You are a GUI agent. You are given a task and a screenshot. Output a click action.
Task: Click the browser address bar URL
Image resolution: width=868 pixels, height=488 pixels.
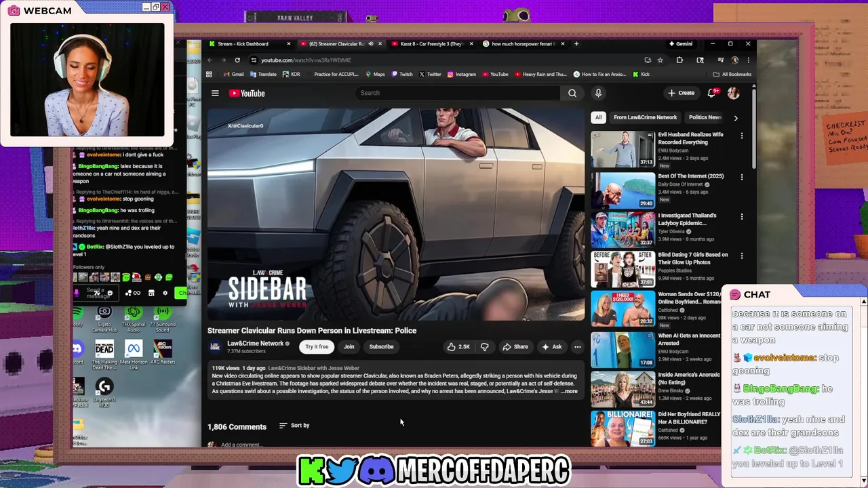[x=306, y=60]
